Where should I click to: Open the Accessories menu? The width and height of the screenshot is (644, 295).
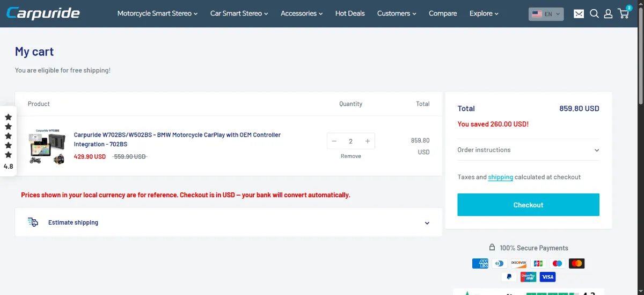pyautogui.click(x=302, y=13)
